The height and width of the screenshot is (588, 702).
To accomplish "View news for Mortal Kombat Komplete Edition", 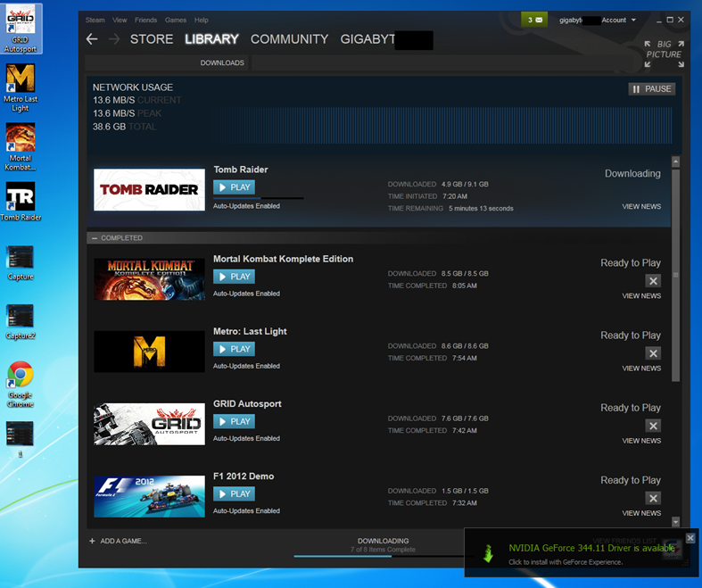I will 641,296.
